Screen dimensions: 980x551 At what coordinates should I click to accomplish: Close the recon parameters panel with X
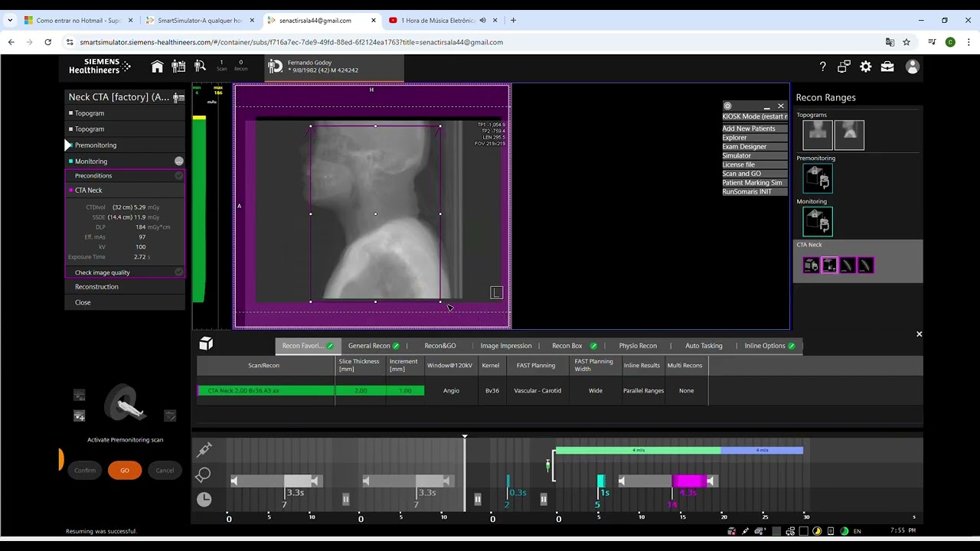tap(919, 334)
